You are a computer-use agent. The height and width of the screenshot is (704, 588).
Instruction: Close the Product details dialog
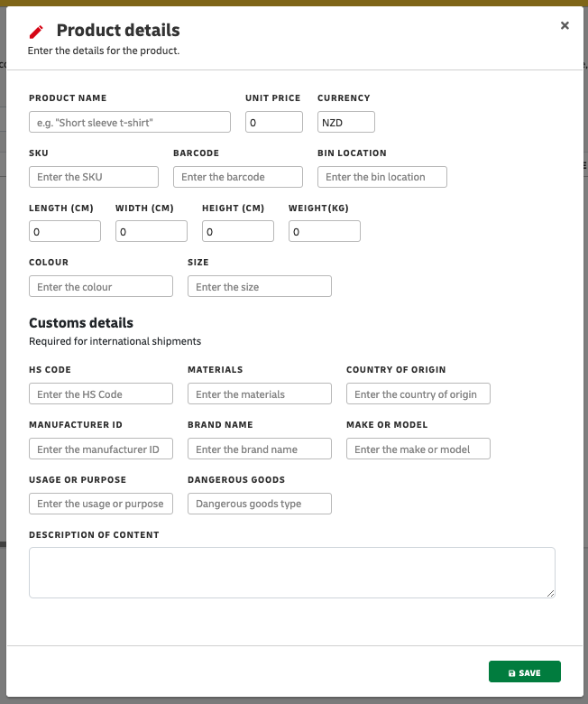565,25
